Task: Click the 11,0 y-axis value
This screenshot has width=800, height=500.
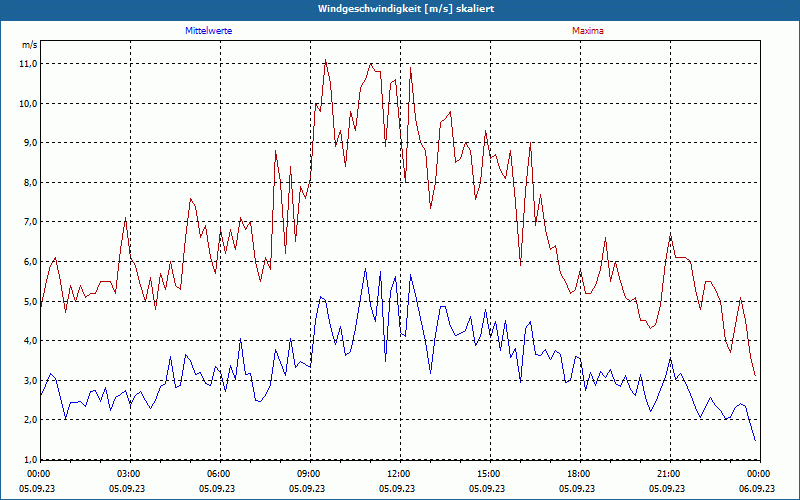Action: (x=29, y=64)
